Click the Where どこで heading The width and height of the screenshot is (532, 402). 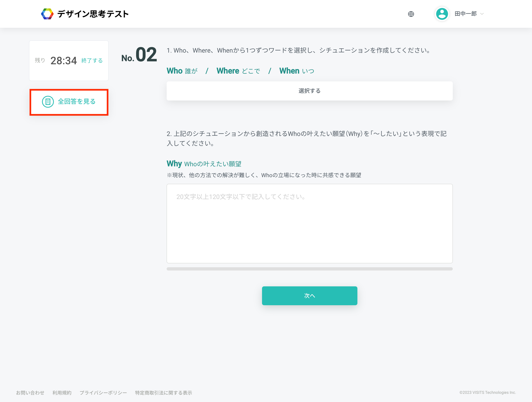click(238, 71)
